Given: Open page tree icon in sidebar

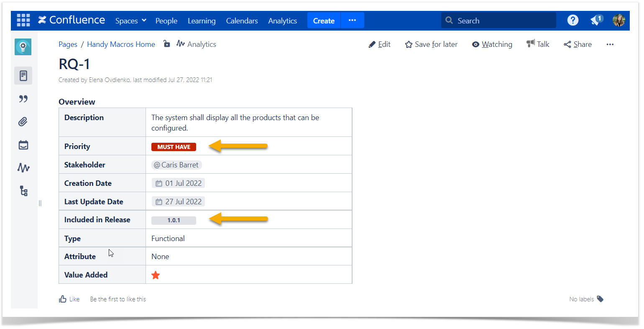Looking at the screenshot, I should click(23, 191).
